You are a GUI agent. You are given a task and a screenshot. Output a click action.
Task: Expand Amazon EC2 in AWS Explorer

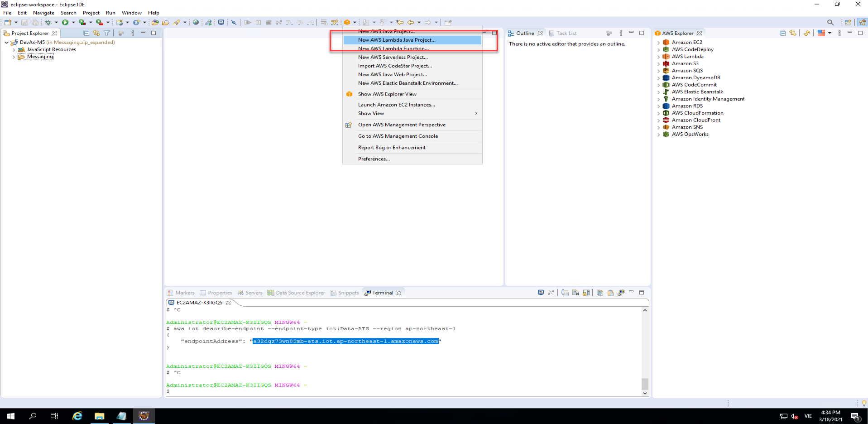click(x=658, y=43)
